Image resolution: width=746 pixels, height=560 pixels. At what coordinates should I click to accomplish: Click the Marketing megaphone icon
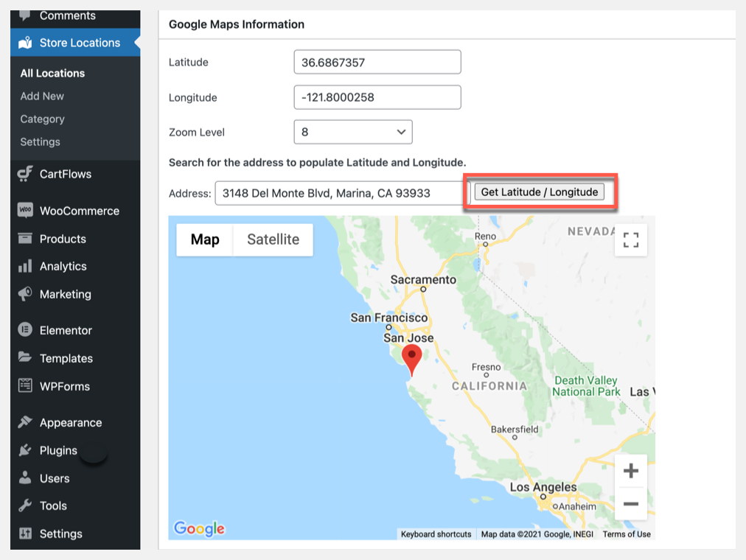point(25,294)
